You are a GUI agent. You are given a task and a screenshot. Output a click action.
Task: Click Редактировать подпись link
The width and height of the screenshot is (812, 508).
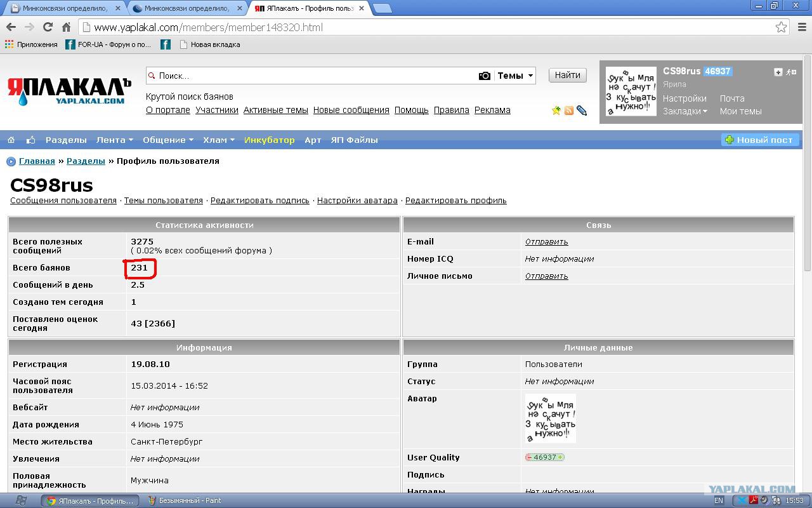(x=260, y=200)
